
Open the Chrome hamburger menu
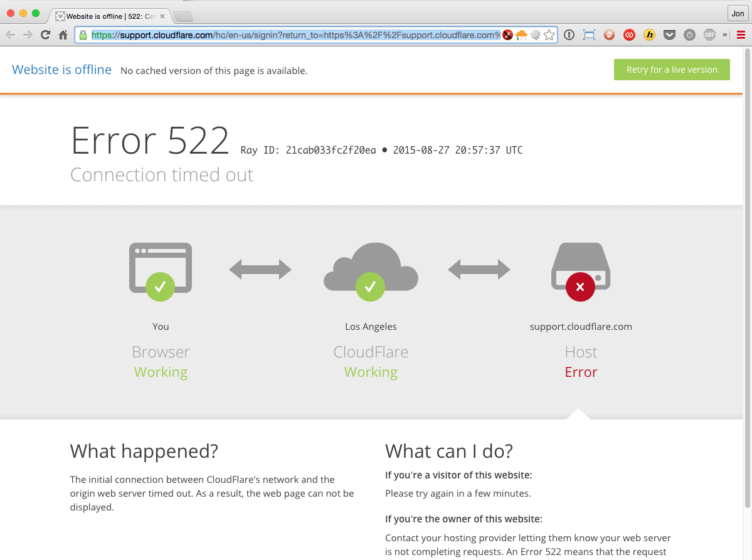point(741,35)
